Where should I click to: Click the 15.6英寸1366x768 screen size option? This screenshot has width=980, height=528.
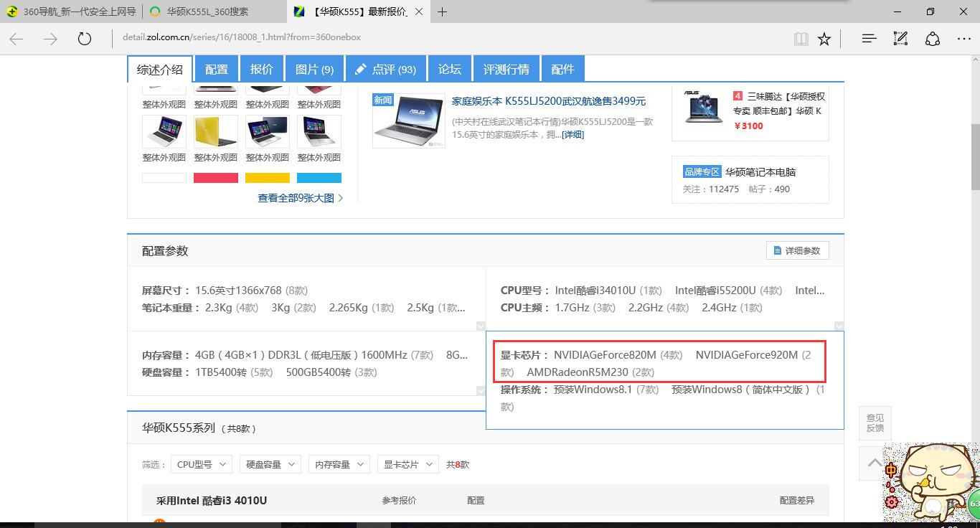(238, 291)
